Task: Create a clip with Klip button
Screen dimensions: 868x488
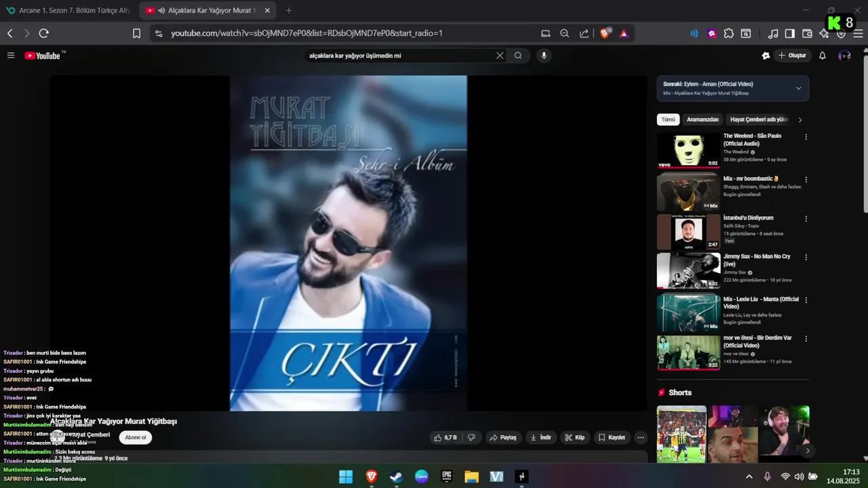Action: (x=575, y=437)
